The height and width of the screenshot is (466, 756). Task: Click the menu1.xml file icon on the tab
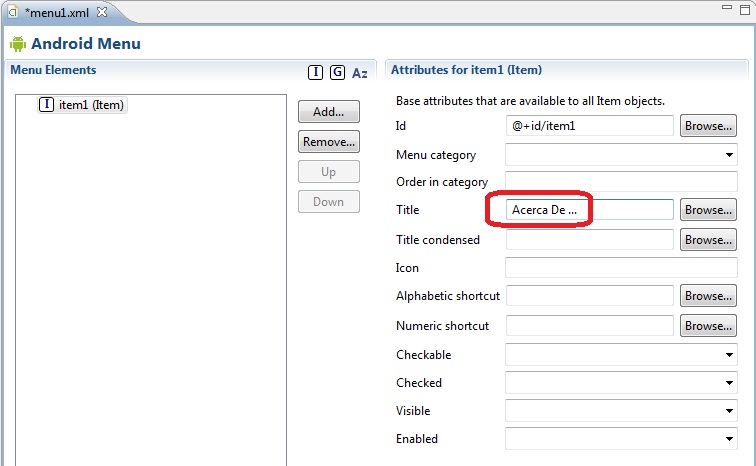coord(13,12)
